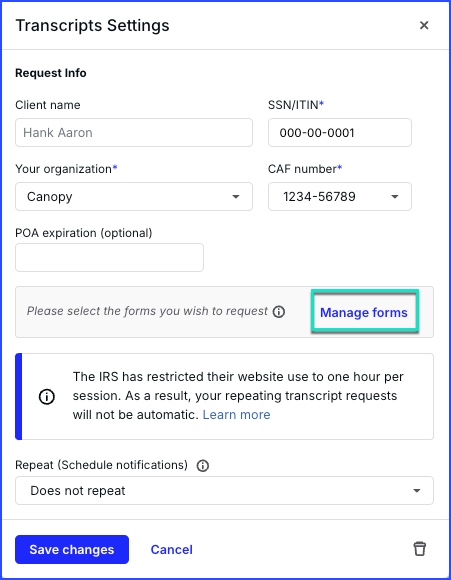Click info icon next to Repeat label

(203, 465)
